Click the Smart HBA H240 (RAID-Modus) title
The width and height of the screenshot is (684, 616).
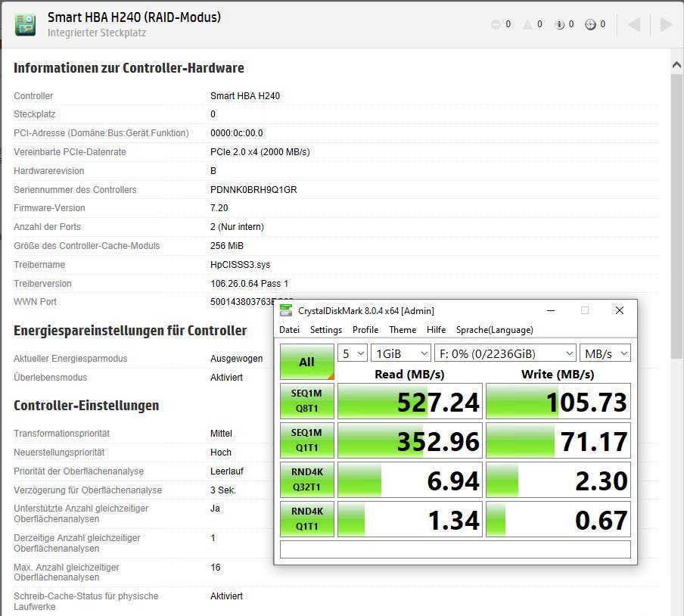tap(134, 17)
